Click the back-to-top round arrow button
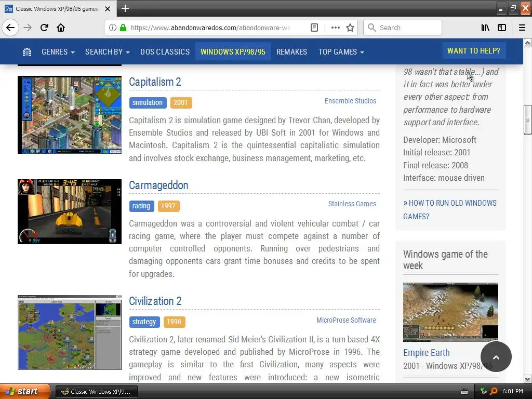The image size is (532, 399). point(496,356)
